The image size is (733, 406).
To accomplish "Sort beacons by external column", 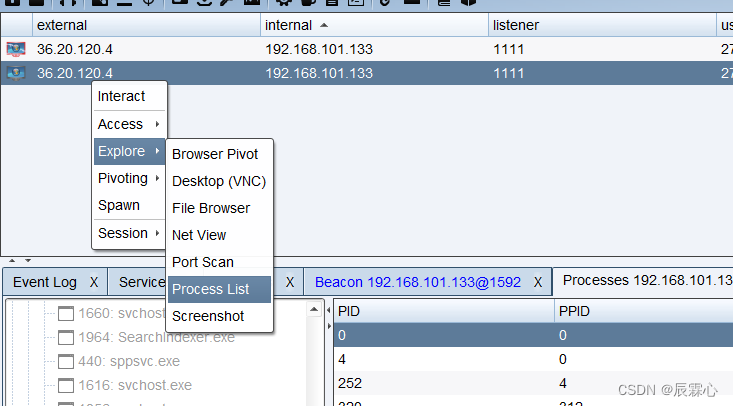I will point(146,25).
